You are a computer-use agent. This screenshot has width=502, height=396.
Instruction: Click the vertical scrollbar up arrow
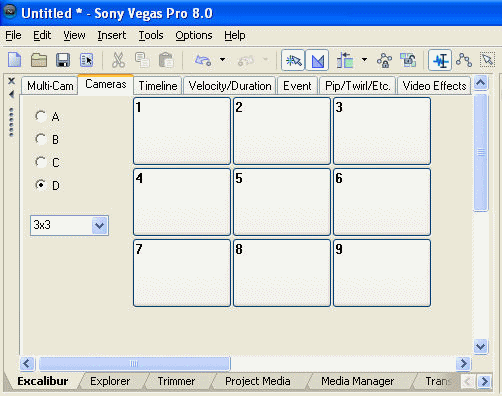point(481,83)
